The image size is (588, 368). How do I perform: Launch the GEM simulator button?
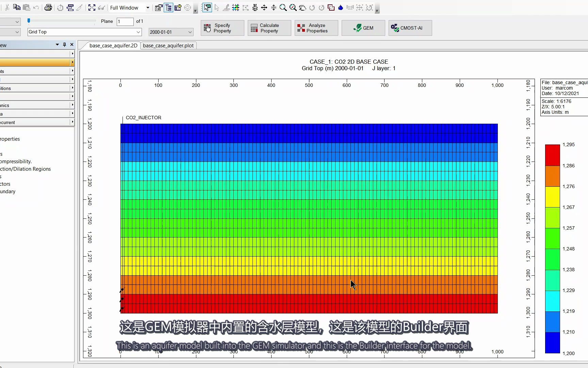(363, 28)
